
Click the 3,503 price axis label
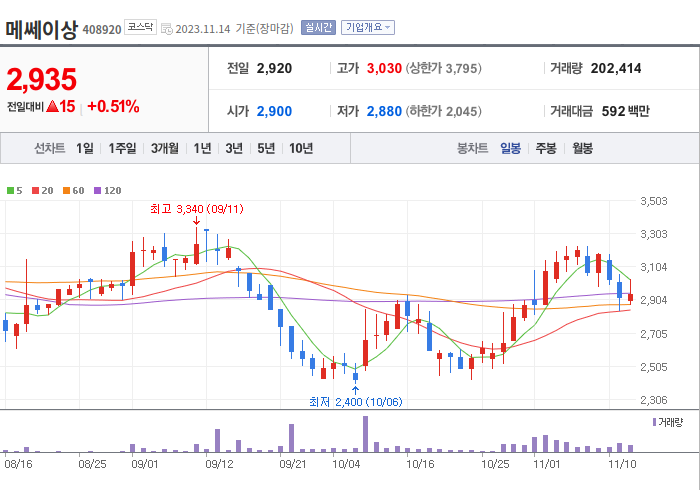click(654, 201)
